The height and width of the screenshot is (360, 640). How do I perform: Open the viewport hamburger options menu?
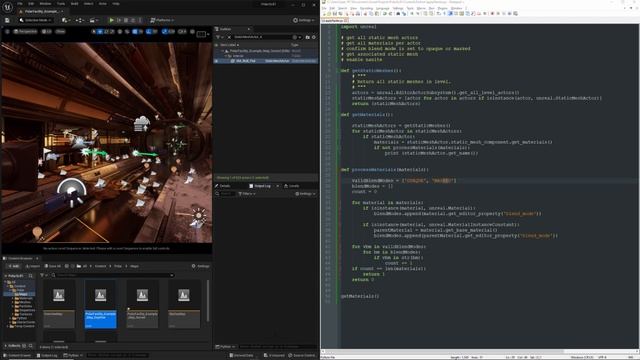7,31
